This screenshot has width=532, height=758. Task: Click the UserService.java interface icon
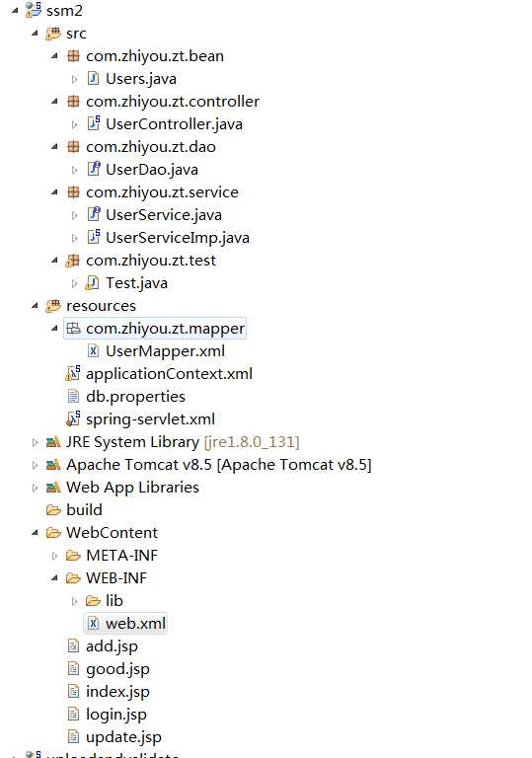click(94, 214)
